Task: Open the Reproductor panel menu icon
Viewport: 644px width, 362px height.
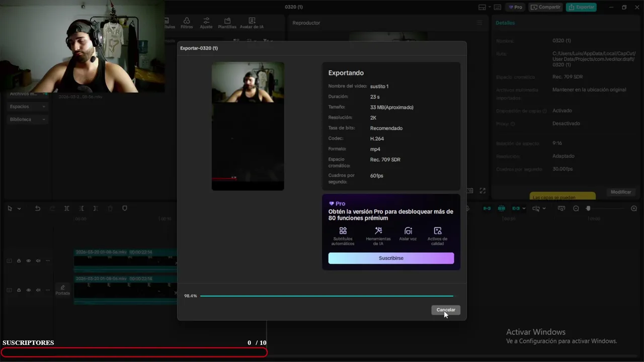Action: click(x=479, y=23)
